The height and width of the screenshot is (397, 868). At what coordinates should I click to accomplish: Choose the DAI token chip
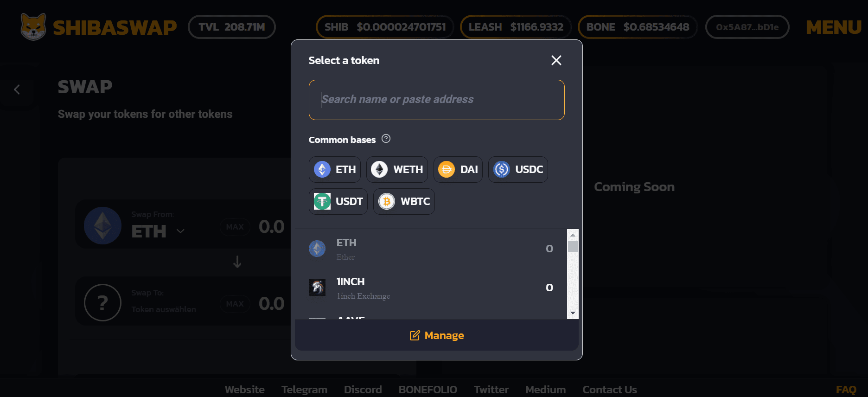coord(458,170)
